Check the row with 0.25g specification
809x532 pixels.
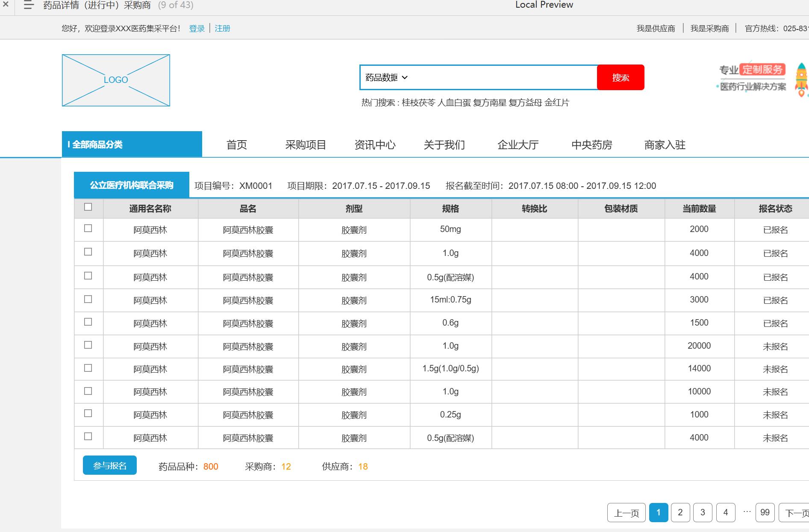click(88, 413)
